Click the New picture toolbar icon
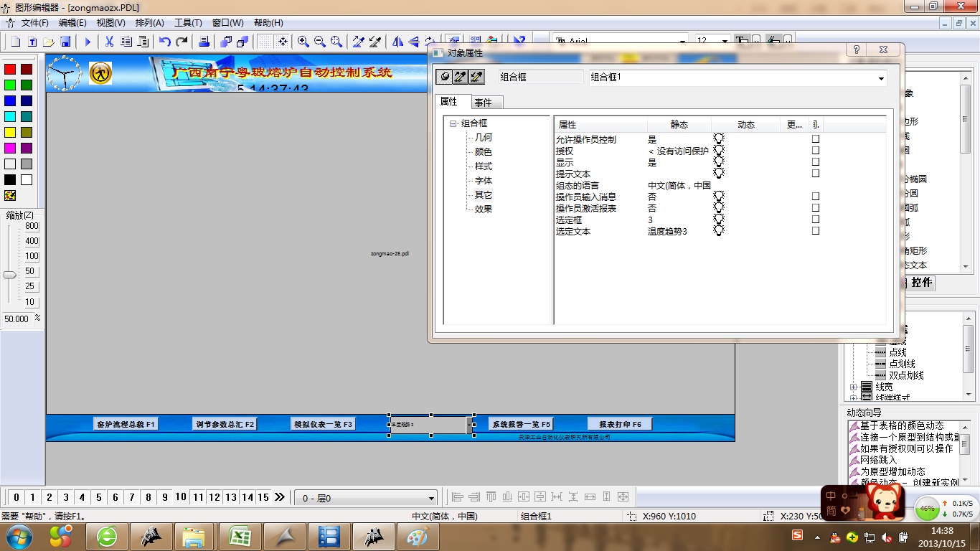Image resolution: width=980 pixels, height=551 pixels. [x=16, y=42]
